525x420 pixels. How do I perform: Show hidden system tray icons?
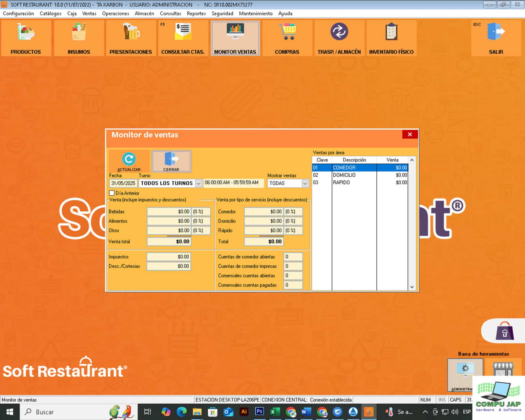[425, 412]
